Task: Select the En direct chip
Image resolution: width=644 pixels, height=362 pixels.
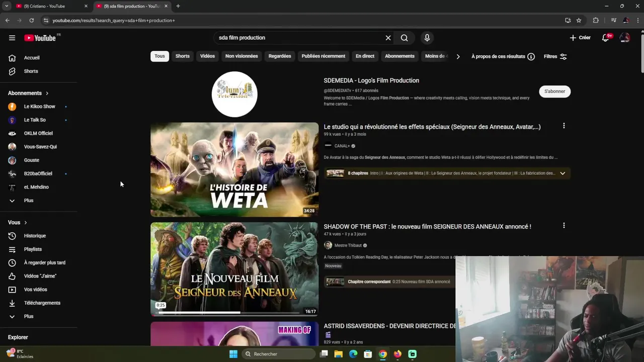Action: (x=365, y=56)
